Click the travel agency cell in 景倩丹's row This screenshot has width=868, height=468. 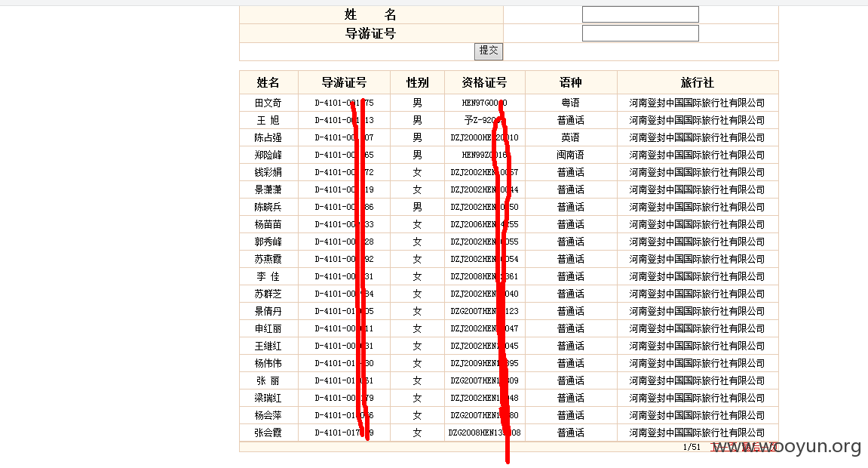pyautogui.click(x=698, y=311)
